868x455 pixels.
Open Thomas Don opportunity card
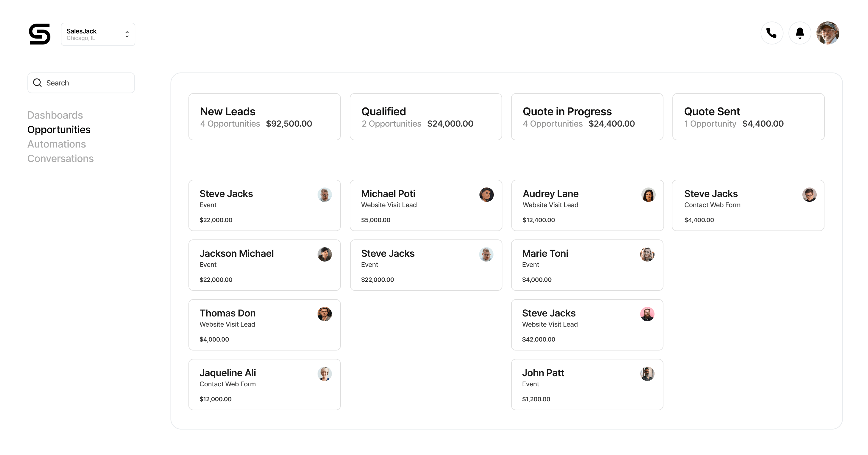click(x=264, y=325)
